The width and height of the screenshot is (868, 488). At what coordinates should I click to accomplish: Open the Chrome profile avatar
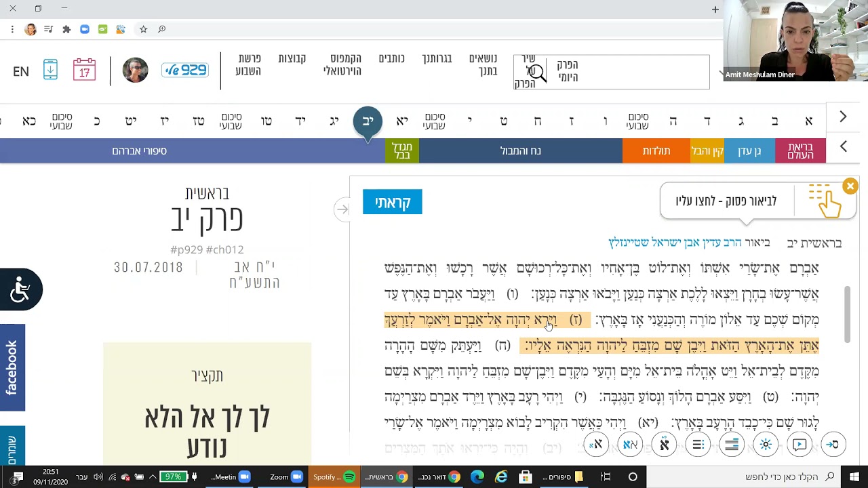click(31, 29)
